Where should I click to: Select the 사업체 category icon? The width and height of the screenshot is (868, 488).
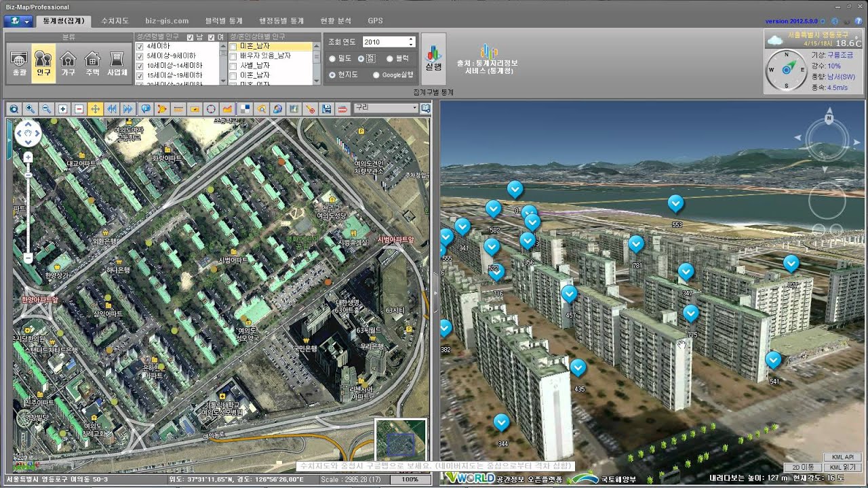click(117, 63)
